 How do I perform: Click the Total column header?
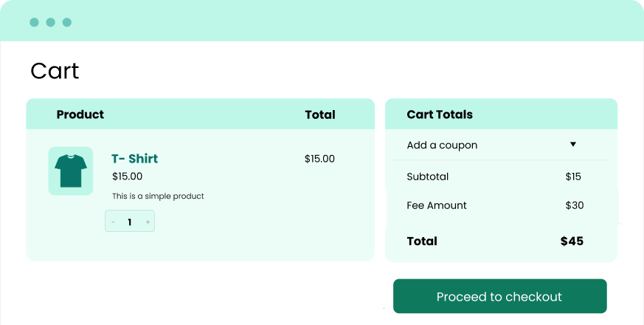[319, 114]
